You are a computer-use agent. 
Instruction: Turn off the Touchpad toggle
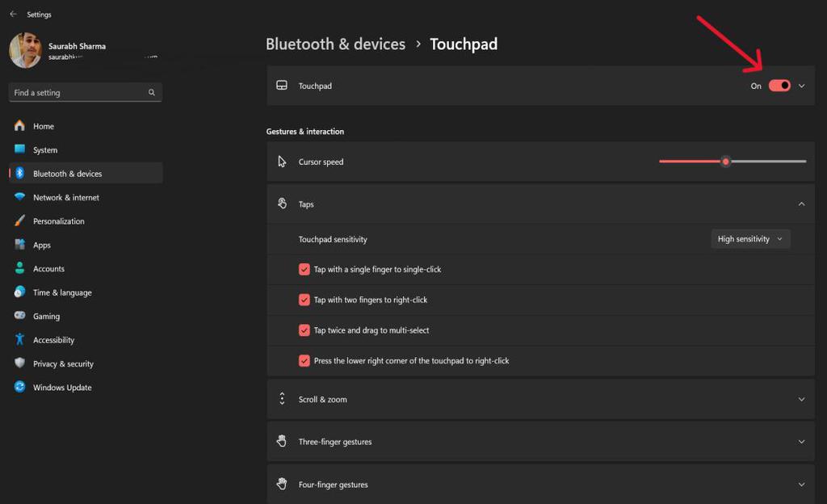[780, 85]
